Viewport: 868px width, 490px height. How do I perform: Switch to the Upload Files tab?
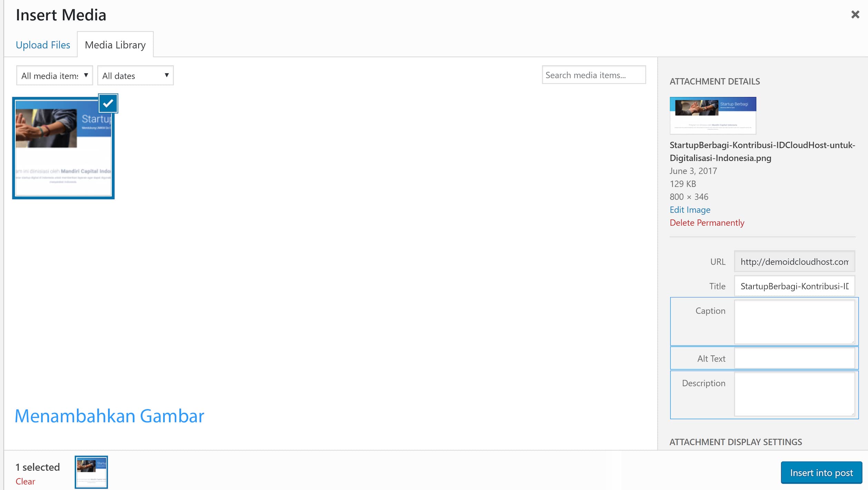[43, 44]
